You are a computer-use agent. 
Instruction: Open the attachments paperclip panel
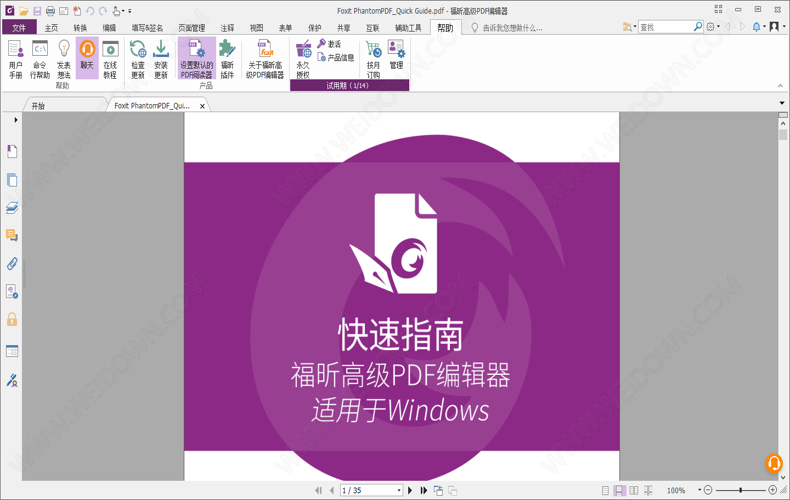12,264
